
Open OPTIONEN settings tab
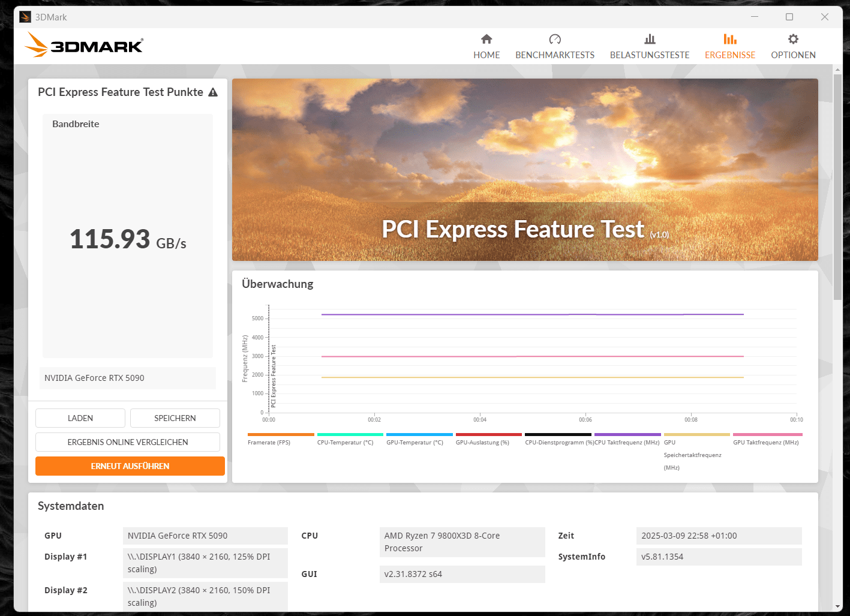click(x=793, y=47)
